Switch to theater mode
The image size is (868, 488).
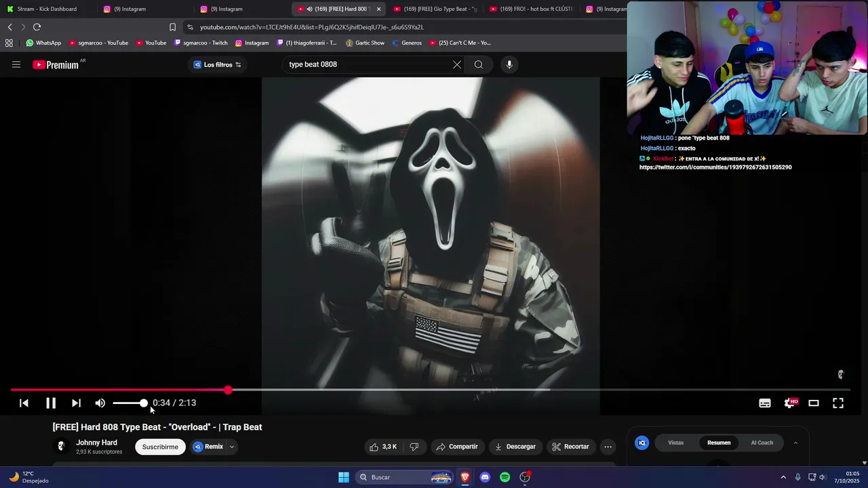(x=814, y=403)
